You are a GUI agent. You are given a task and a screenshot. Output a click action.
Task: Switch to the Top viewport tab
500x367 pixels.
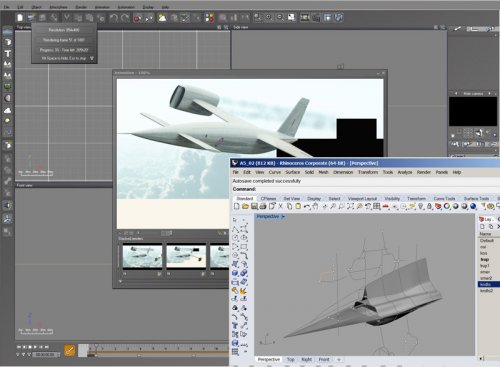click(291, 360)
